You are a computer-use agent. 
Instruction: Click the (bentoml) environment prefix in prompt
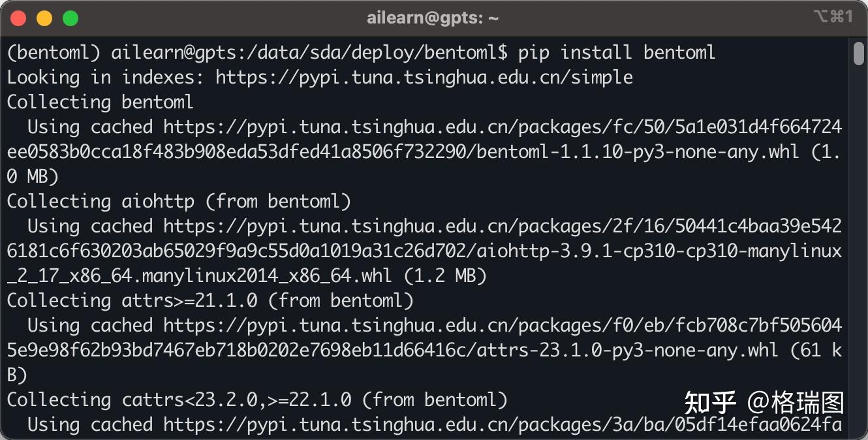(x=54, y=52)
